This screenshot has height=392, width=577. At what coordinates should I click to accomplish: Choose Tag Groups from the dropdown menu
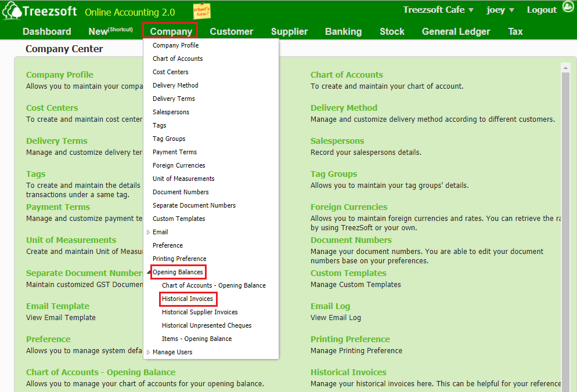169,139
